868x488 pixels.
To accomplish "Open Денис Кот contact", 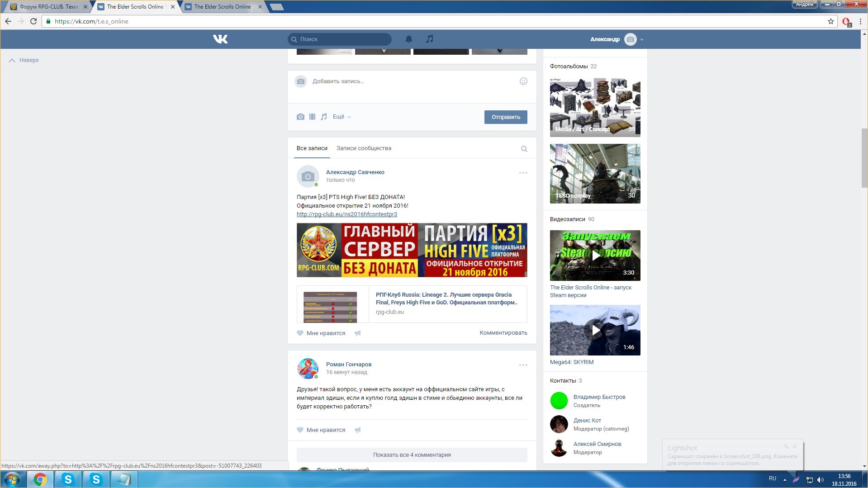I will click(587, 421).
